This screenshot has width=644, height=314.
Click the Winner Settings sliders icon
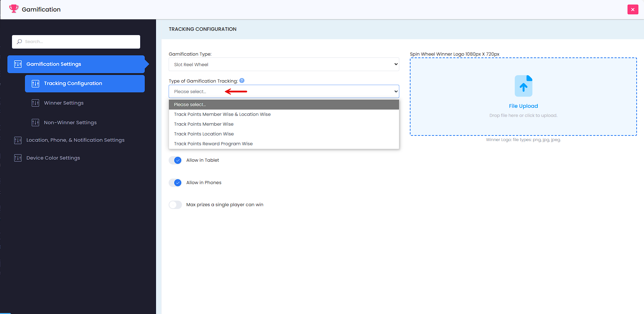pos(35,103)
